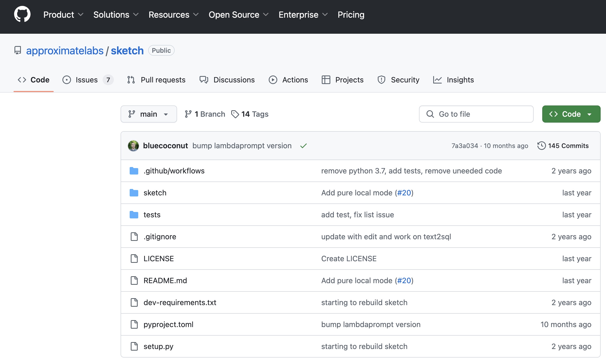Image resolution: width=606 pixels, height=364 pixels.
Task: Expand the Open Source menu
Action: point(238,15)
